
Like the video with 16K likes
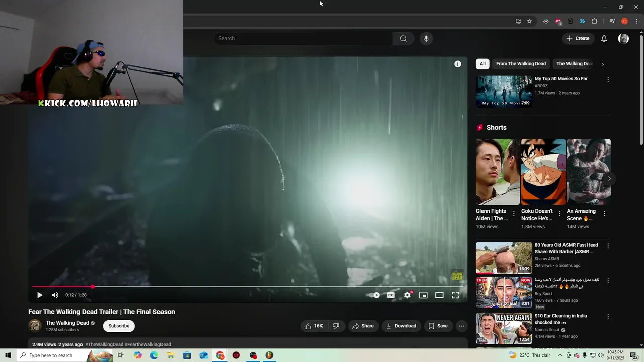point(313,326)
